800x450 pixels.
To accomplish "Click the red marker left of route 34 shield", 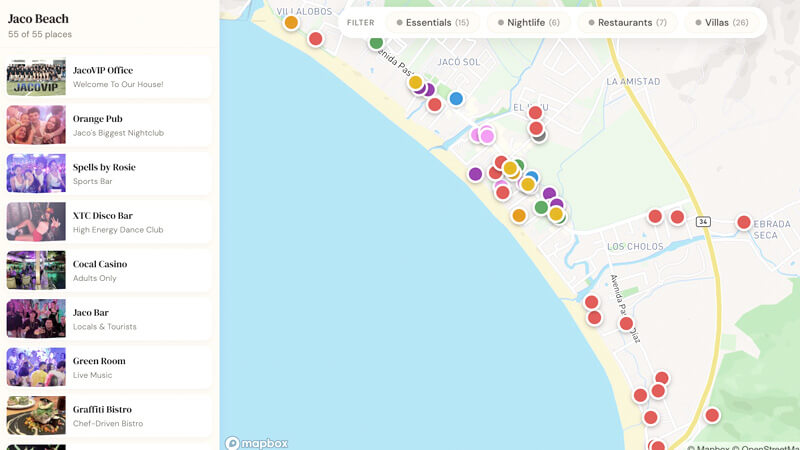I will [x=677, y=217].
